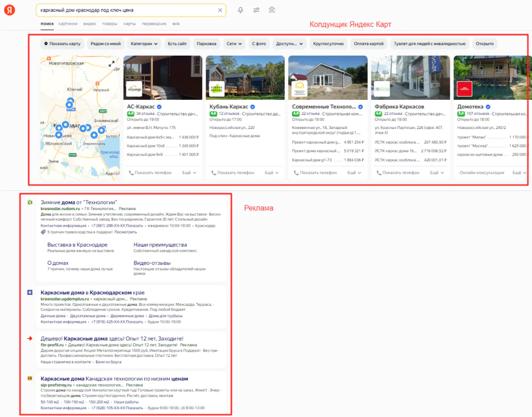Open the Фабрика Каркасов street photo

pos(410,77)
